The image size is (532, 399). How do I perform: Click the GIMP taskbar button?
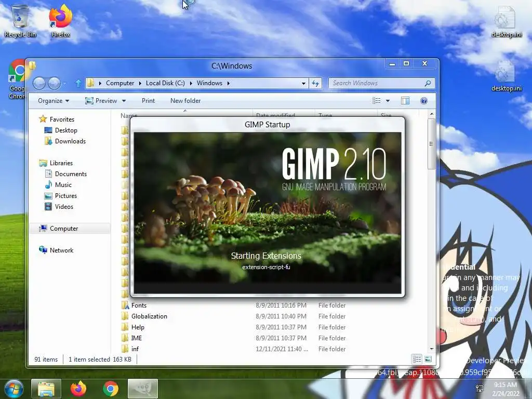[143, 389]
